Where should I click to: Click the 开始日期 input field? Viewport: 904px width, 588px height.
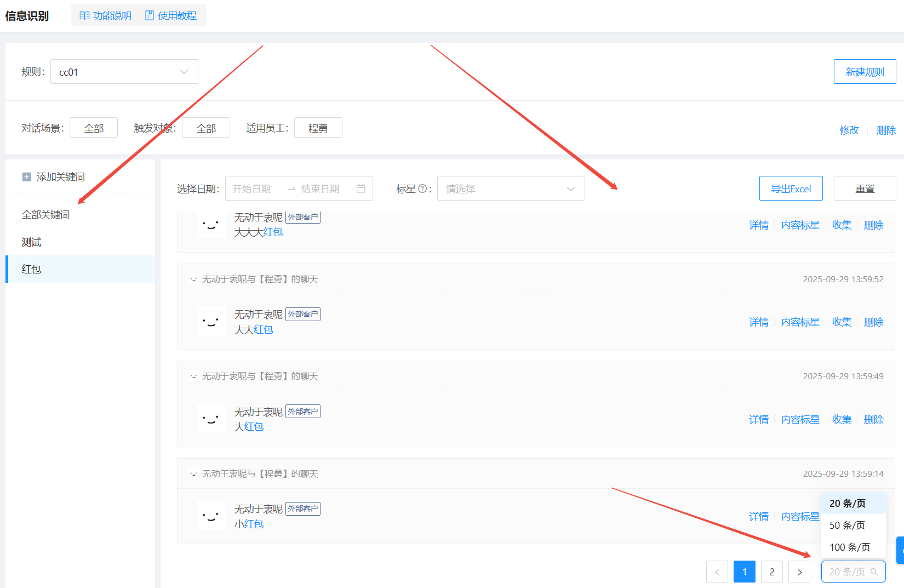click(252, 189)
